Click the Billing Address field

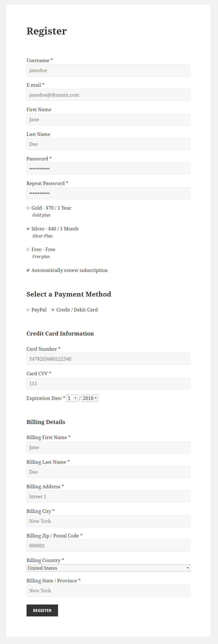108,496
